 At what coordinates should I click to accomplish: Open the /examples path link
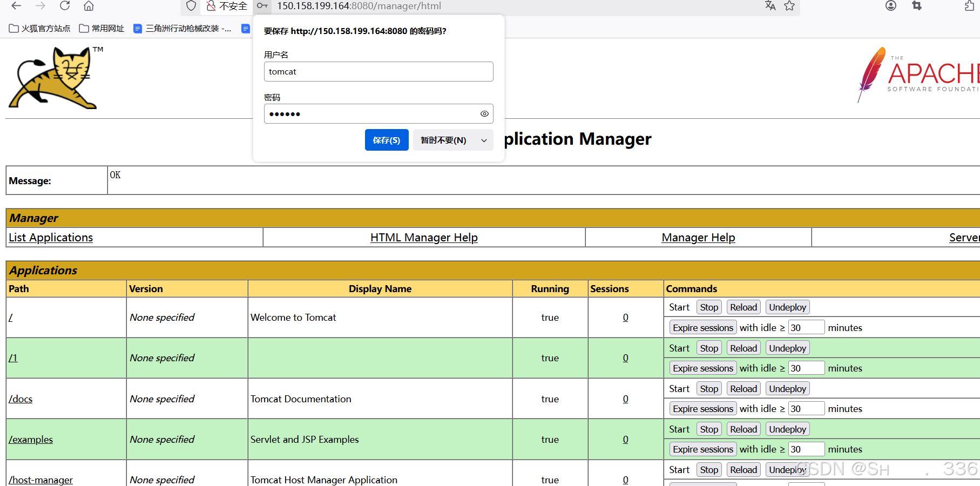pos(31,440)
